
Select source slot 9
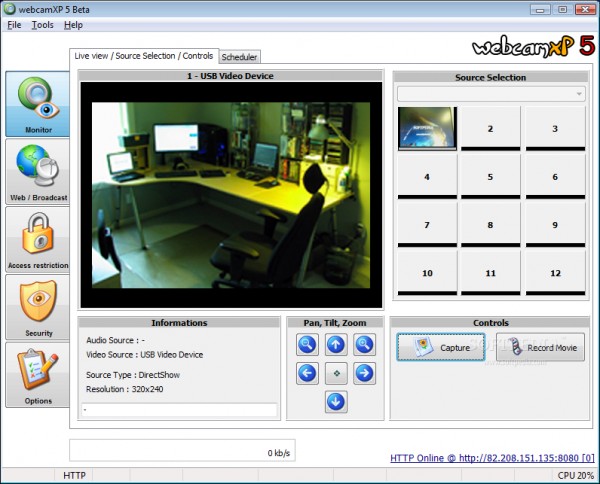tap(555, 225)
